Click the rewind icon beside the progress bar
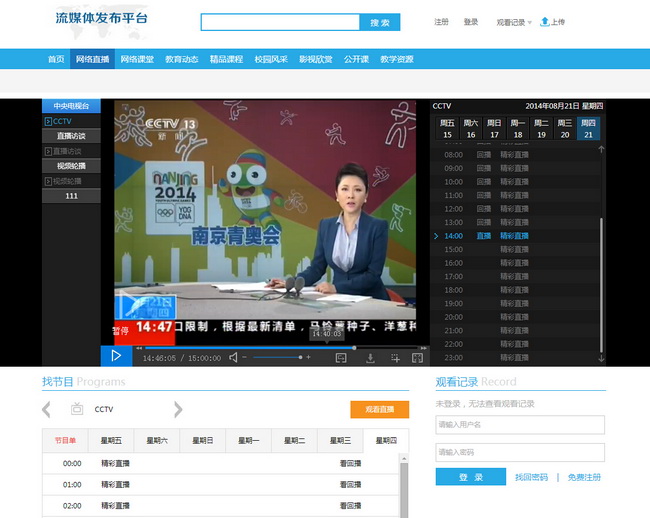Screen dimensions: 650x518 pyautogui.click(x=139, y=348)
